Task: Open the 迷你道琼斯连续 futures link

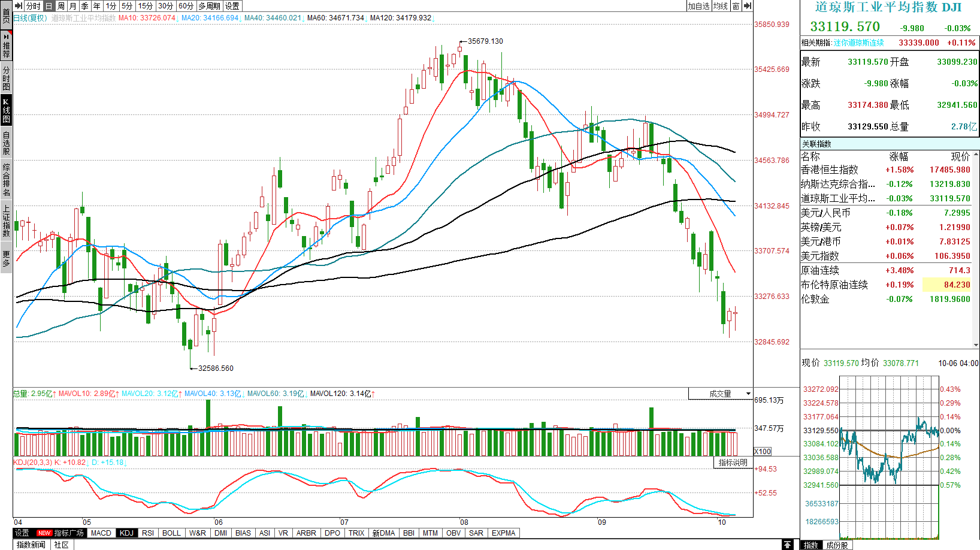Action: (x=858, y=43)
